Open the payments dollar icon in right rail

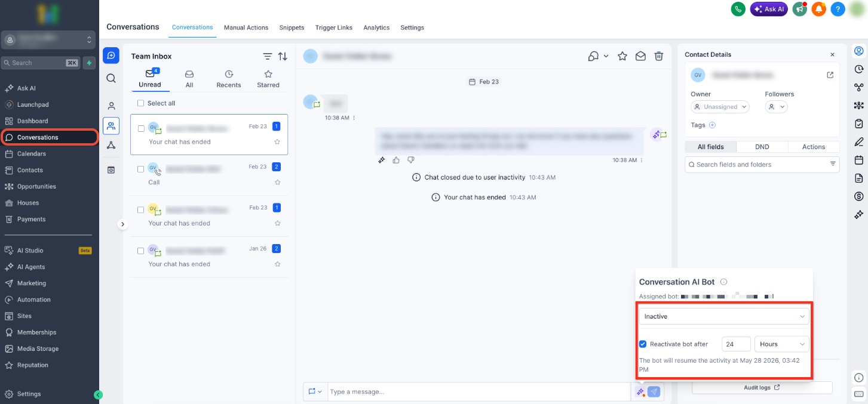pos(859,196)
